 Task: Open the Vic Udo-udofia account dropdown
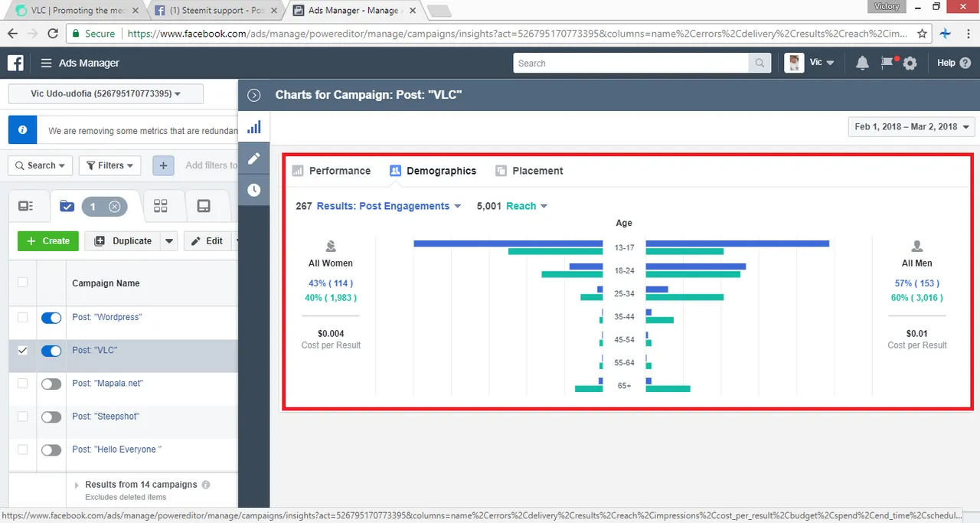106,94
